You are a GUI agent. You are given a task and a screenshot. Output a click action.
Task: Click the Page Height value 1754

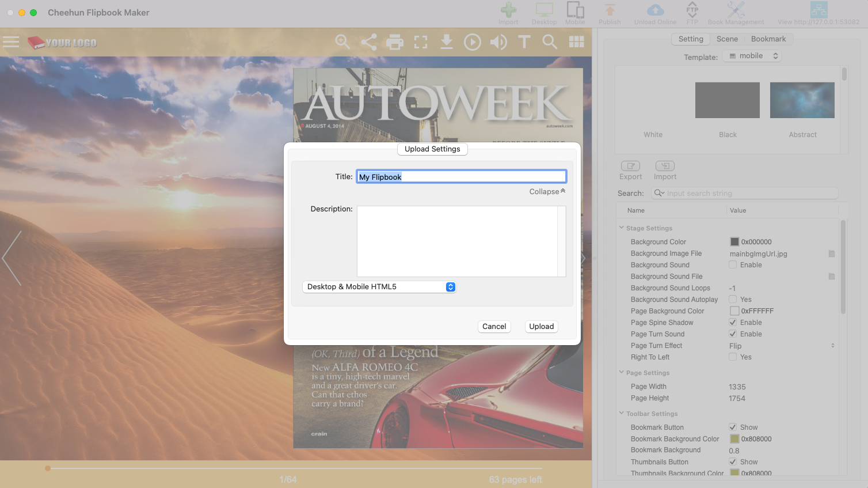click(x=737, y=398)
